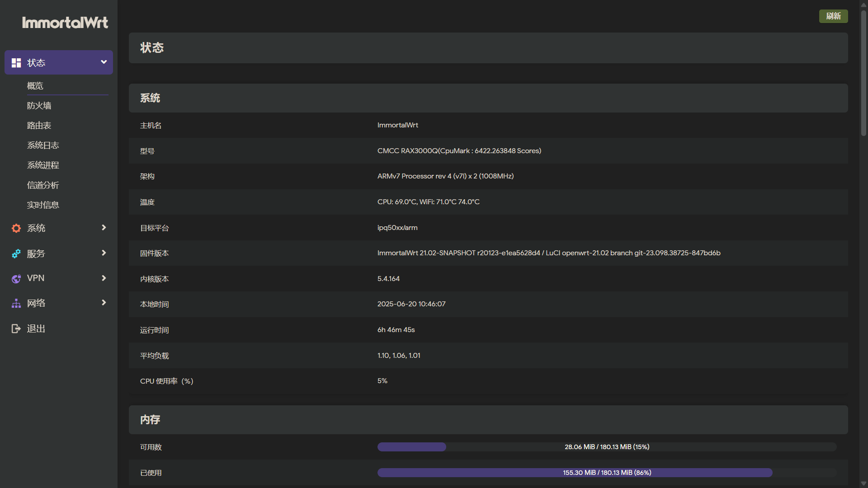Screen dimensions: 868x488
Task: Click the status dashboard grid icon
Action: click(x=16, y=63)
